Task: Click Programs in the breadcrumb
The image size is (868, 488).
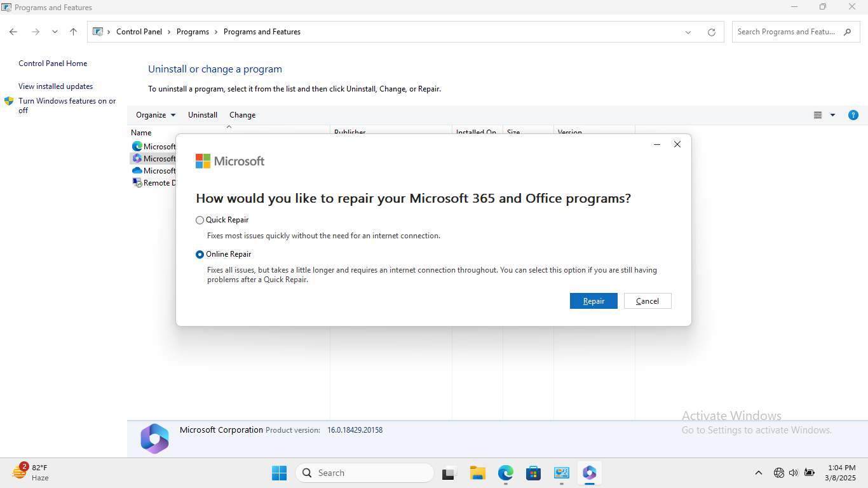Action: (193, 32)
